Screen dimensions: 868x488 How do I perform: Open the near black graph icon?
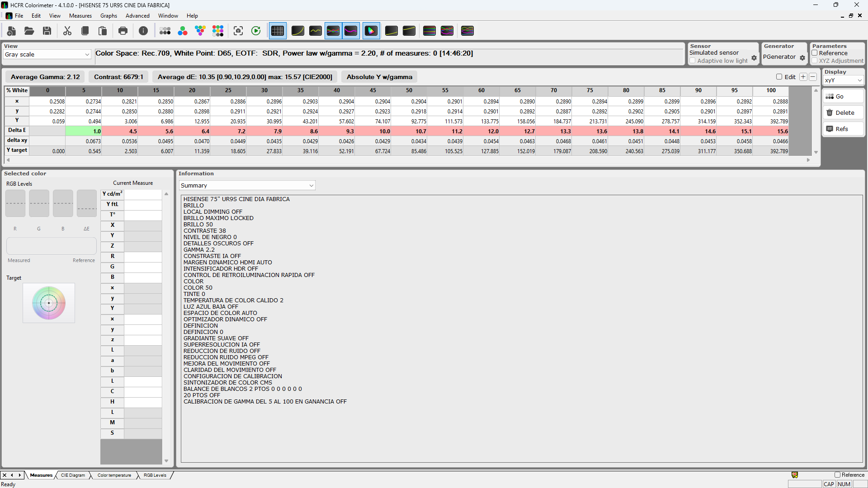pyautogui.click(x=392, y=31)
